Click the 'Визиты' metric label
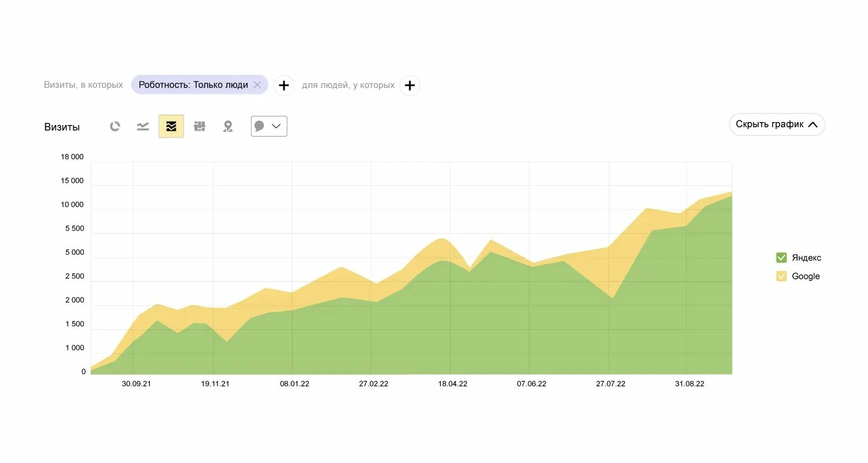This screenshot has height=463, width=868. tap(62, 127)
